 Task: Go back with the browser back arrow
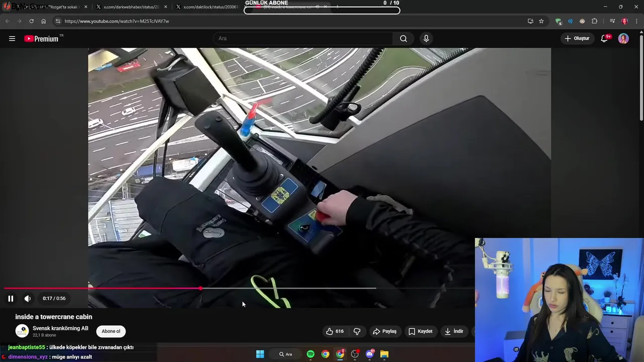pos(7,21)
